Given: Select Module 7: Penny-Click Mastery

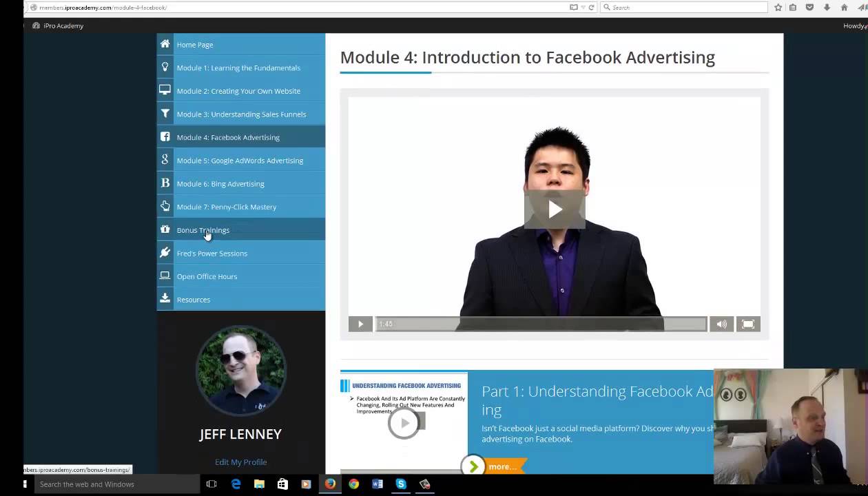Looking at the screenshot, I should 241,207.
